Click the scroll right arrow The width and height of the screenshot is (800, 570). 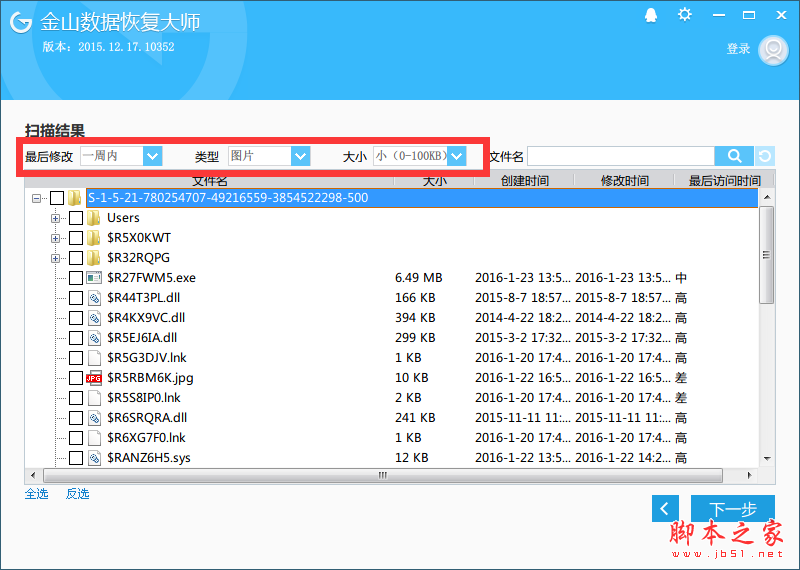pos(749,476)
